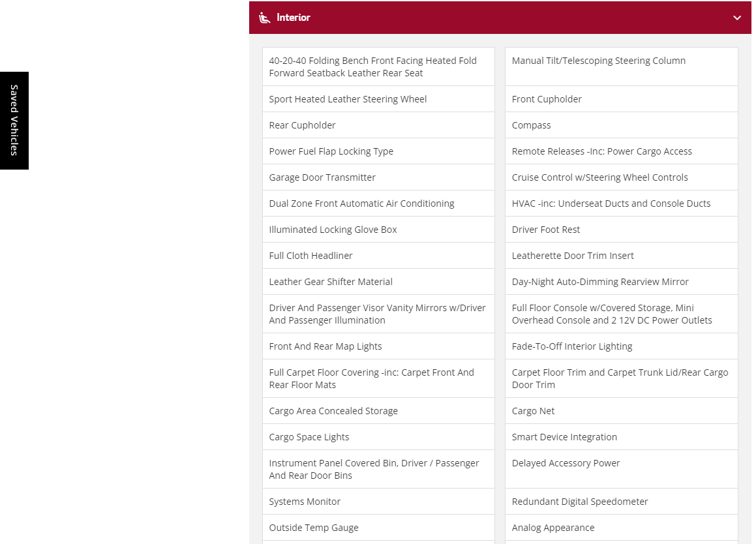This screenshot has height=544, width=756.
Task: Click Day-Night Auto-Dimming Rearview Mirror
Action: (x=600, y=282)
